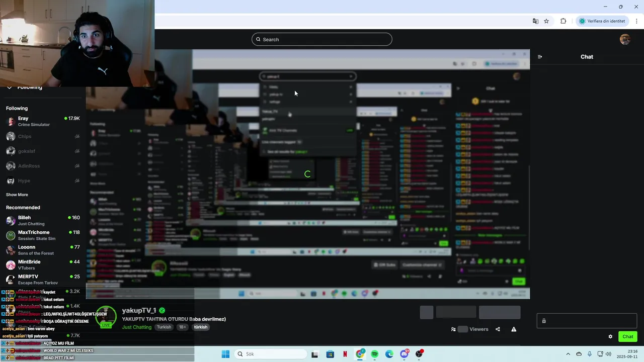The width and height of the screenshot is (644, 362).
Task: Open chat settings gear icon
Action: click(x=610, y=337)
